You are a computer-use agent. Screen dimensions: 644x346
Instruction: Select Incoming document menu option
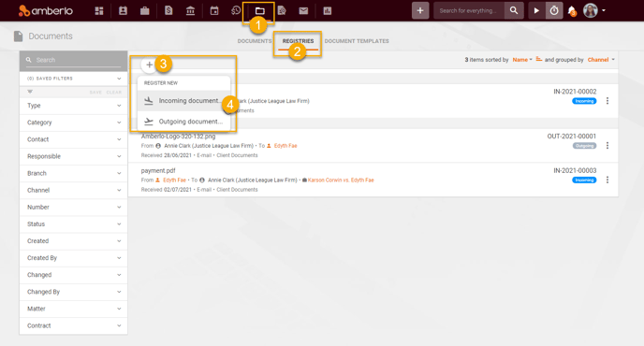[x=183, y=101]
